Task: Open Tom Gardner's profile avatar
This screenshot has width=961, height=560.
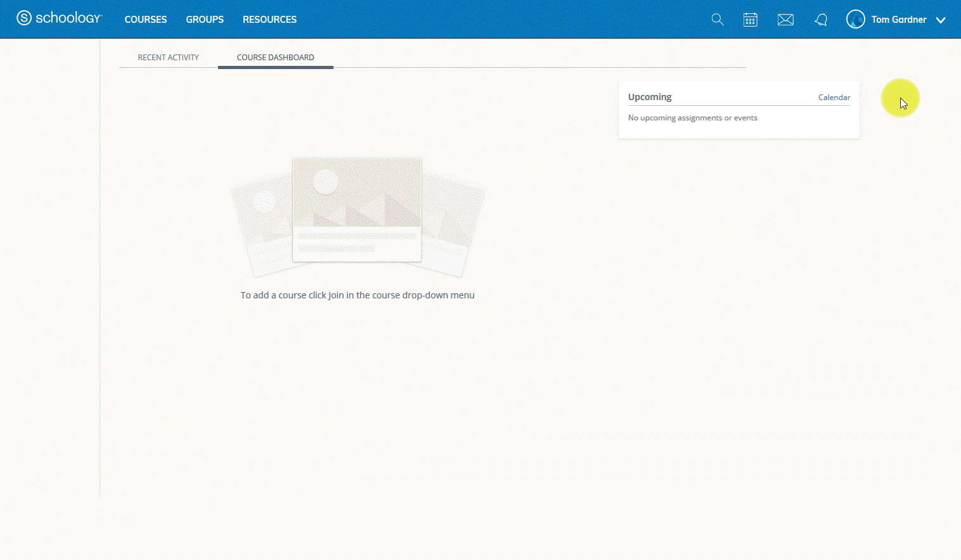Action: pyautogui.click(x=855, y=19)
